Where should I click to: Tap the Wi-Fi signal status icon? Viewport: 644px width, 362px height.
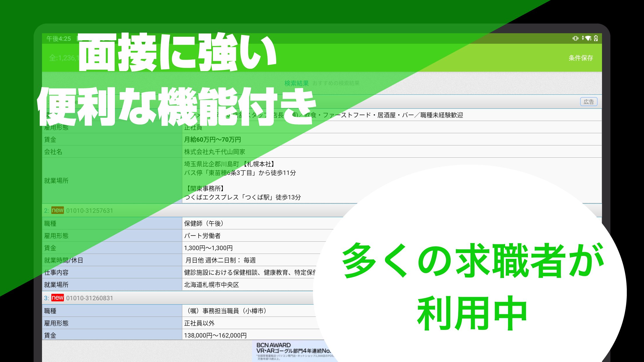[x=588, y=38]
